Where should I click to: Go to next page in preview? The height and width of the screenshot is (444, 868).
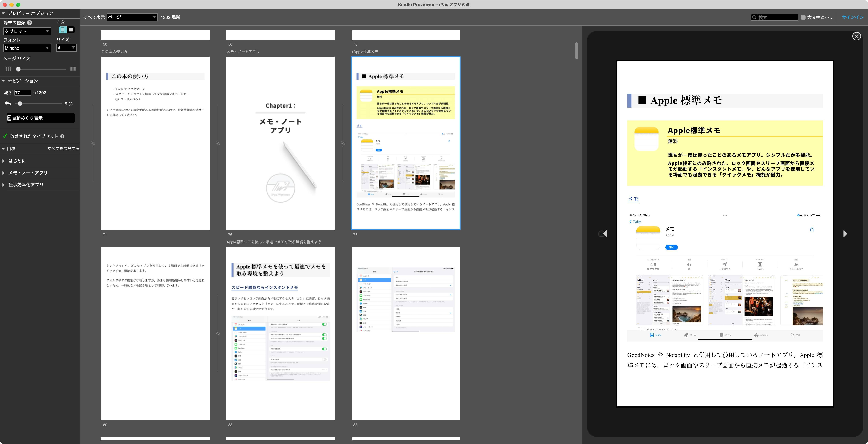click(x=845, y=234)
